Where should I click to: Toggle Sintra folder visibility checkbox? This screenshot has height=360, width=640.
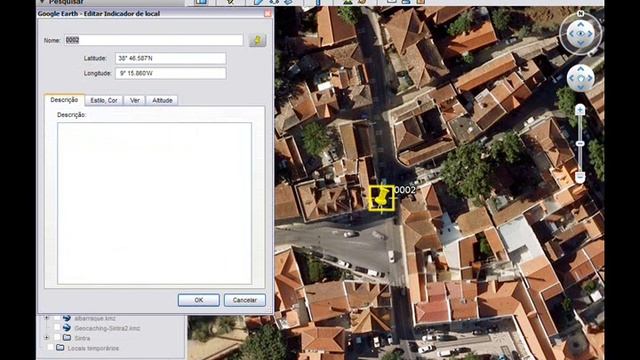pos(57,338)
